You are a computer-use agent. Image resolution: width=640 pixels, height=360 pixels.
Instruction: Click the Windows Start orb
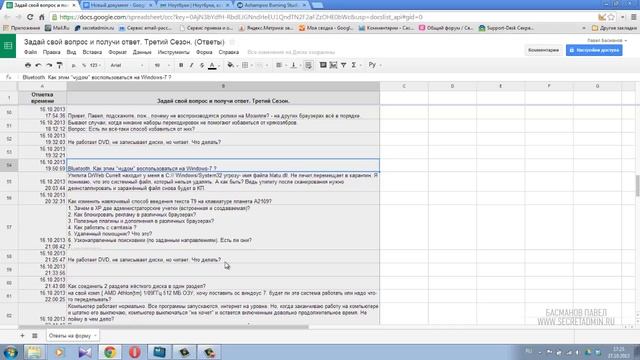point(10,352)
